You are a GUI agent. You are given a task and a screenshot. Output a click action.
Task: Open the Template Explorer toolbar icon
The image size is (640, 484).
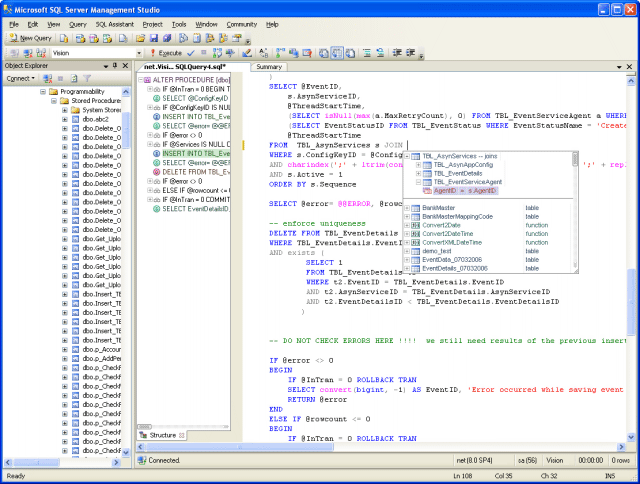(x=223, y=38)
